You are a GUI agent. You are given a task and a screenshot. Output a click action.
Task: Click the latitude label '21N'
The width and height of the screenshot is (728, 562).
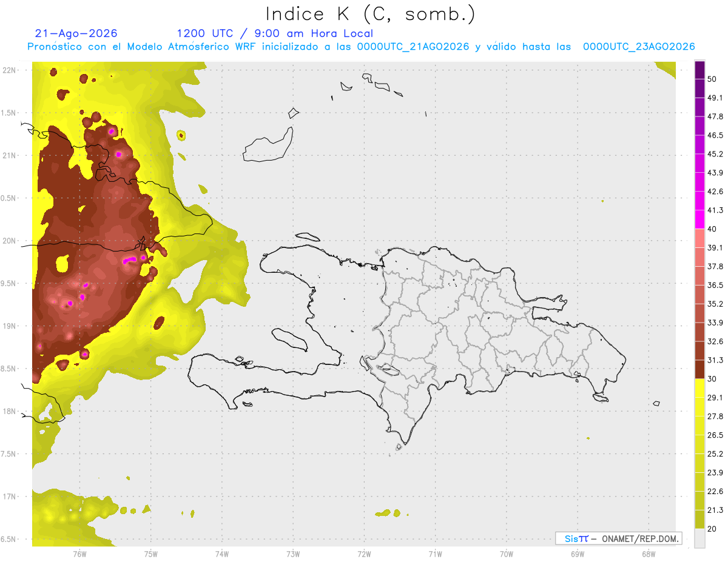point(10,155)
